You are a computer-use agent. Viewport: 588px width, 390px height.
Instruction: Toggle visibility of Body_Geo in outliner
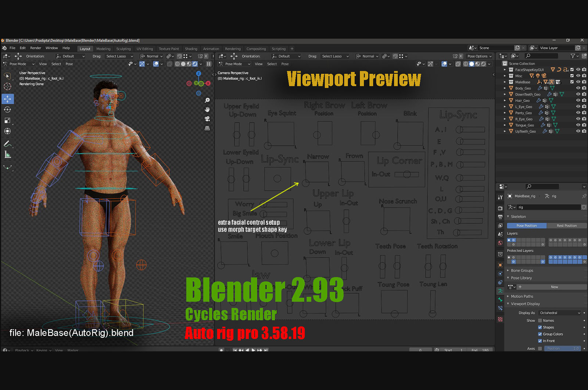[578, 88]
